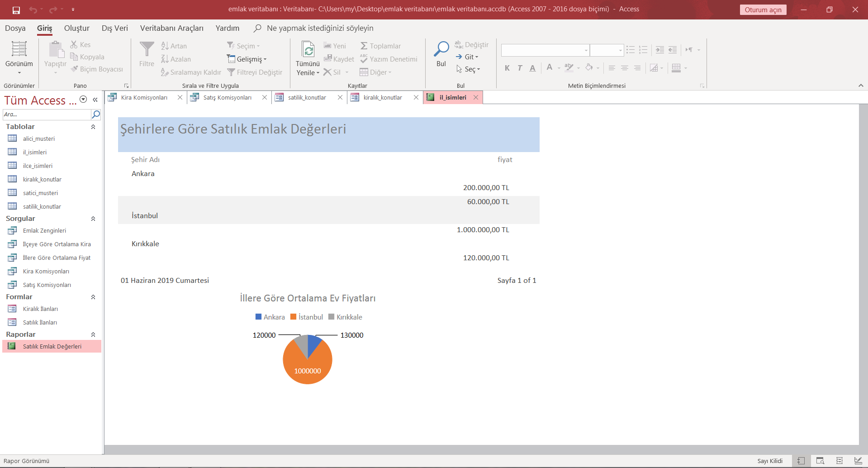Toggle bold K formatting button
868x468 pixels.
tap(507, 68)
